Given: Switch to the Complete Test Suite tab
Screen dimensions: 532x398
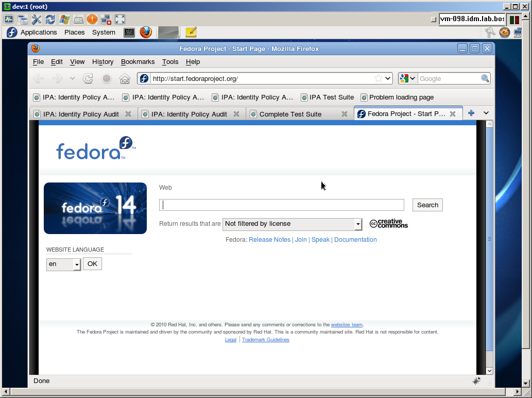Looking at the screenshot, I should click(x=290, y=114).
